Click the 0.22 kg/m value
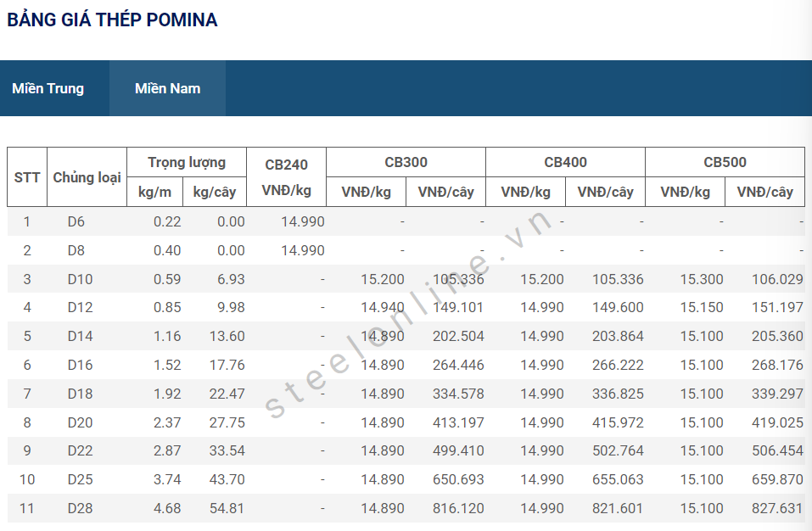The height and width of the screenshot is (531, 812). (167, 221)
